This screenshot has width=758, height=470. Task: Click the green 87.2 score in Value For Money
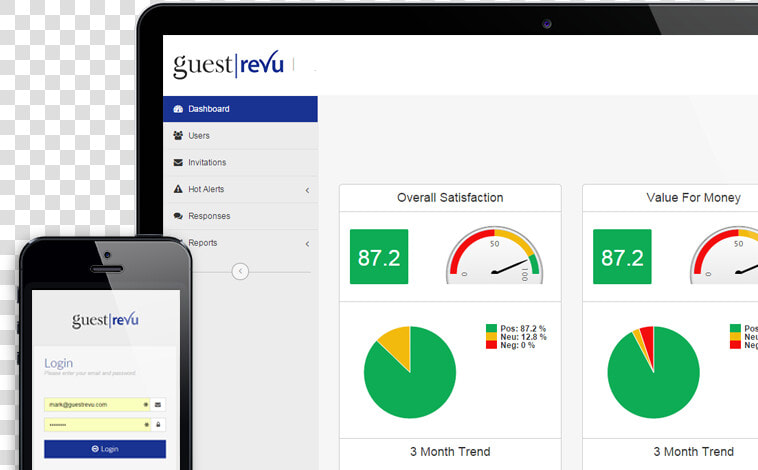tap(622, 257)
